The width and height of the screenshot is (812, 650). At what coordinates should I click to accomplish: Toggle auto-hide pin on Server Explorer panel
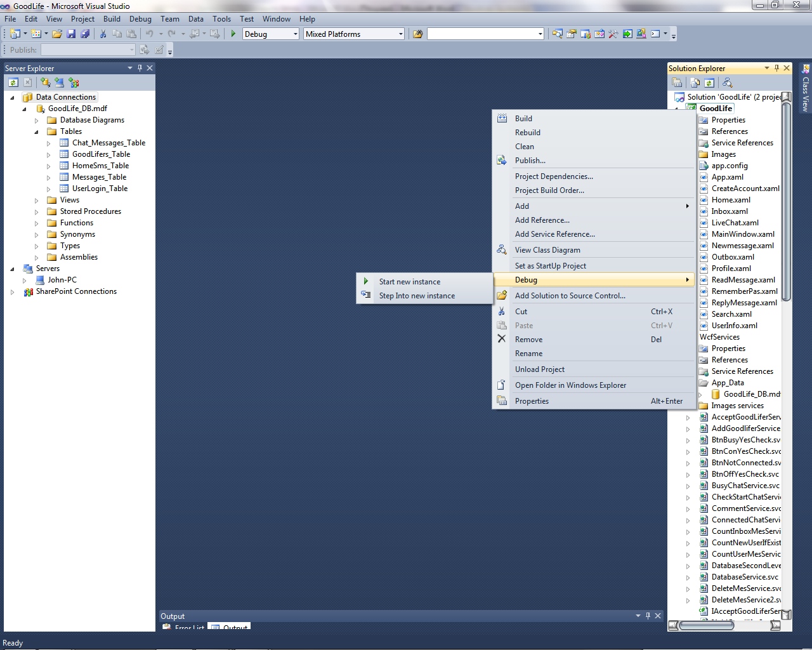(140, 68)
